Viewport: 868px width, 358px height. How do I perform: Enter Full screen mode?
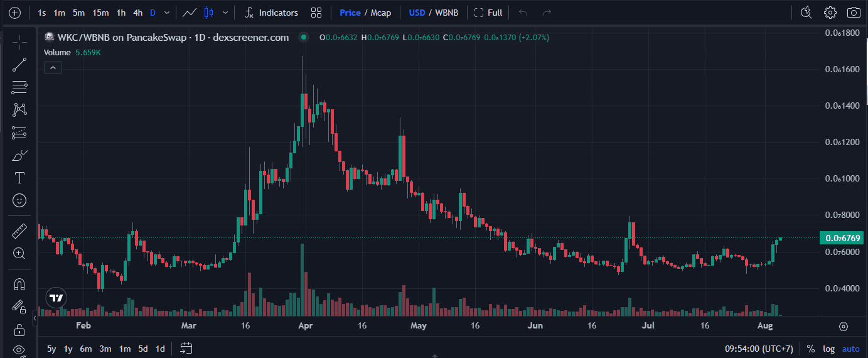click(x=488, y=13)
